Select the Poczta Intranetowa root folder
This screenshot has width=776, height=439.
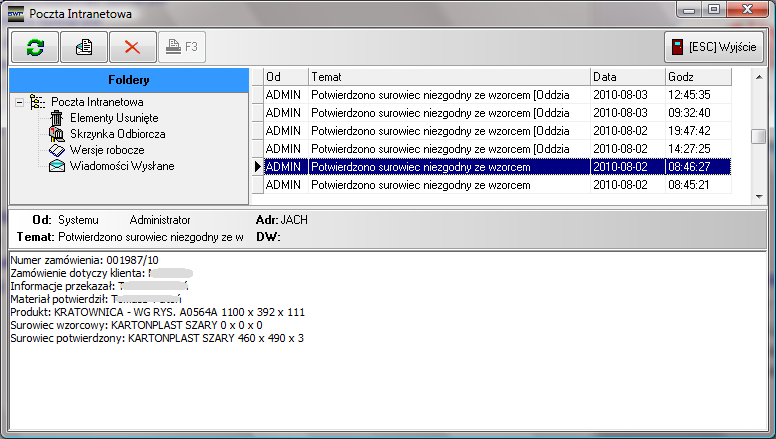pos(97,102)
